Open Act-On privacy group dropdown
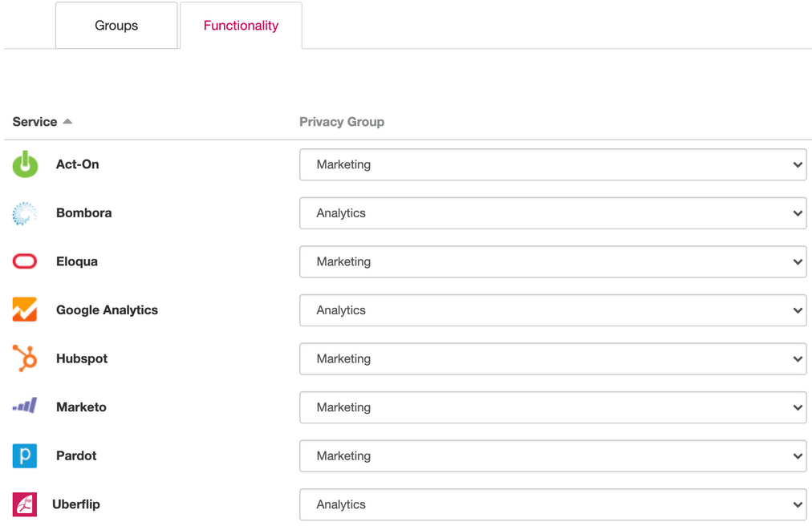This screenshot has height=526, width=812. tap(553, 164)
